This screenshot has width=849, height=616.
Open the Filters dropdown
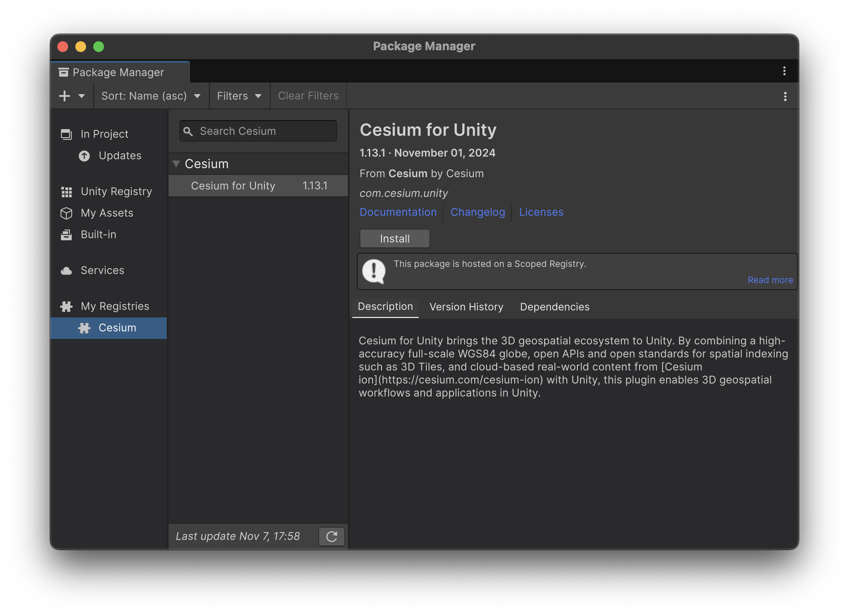coord(239,96)
